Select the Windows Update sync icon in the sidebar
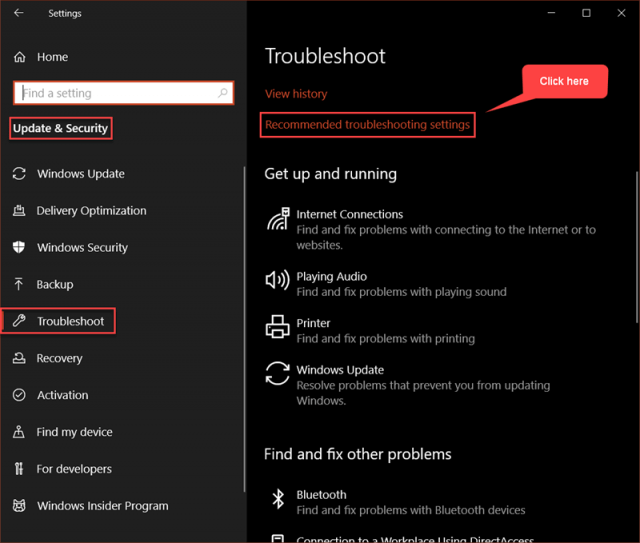The width and height of the screenshot is (640, 543). click(x=19, y=174)
